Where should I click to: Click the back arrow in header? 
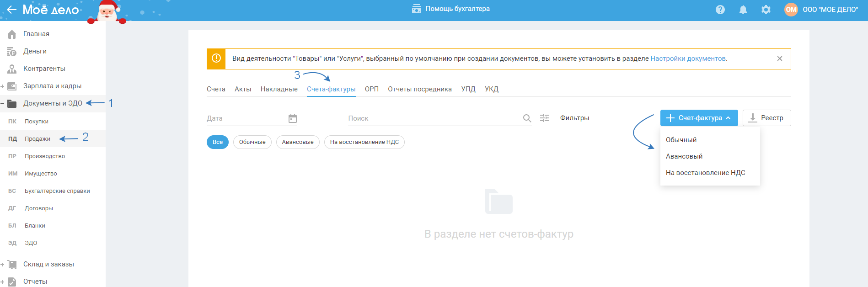[11, 10]
